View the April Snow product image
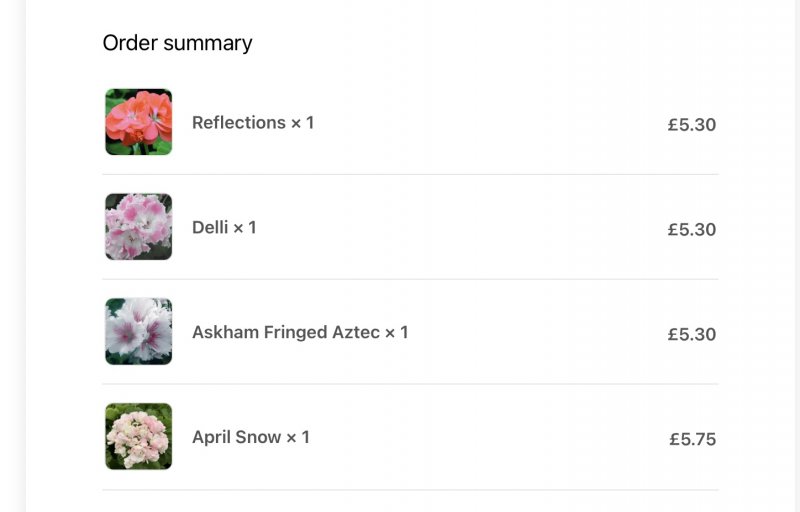 pyautogui.click(x=139, y=437)
